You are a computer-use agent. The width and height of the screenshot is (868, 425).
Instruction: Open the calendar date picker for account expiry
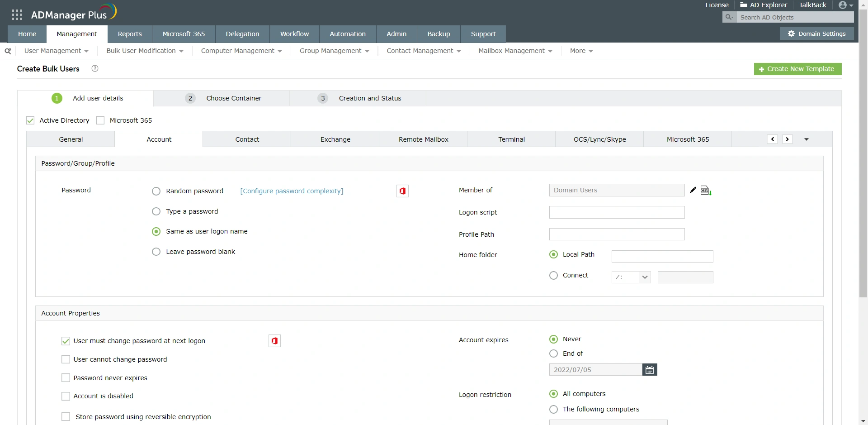tap(650, 369)
